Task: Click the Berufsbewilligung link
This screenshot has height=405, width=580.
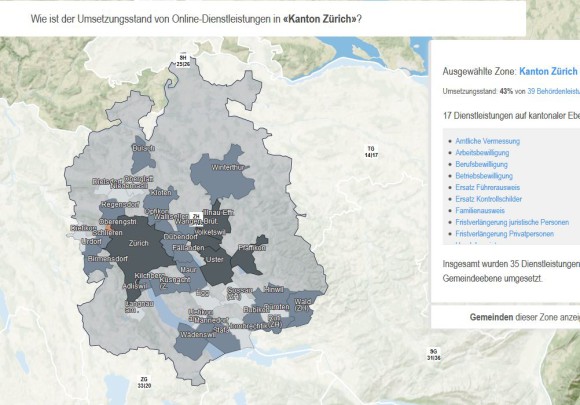Action: pyautogui.click(x=481, y=164)
